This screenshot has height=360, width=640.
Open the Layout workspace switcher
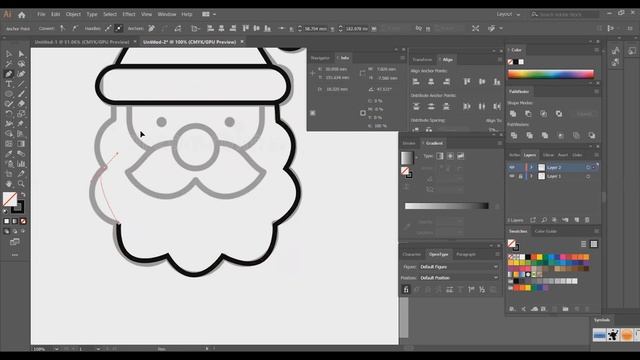point(508,14)
